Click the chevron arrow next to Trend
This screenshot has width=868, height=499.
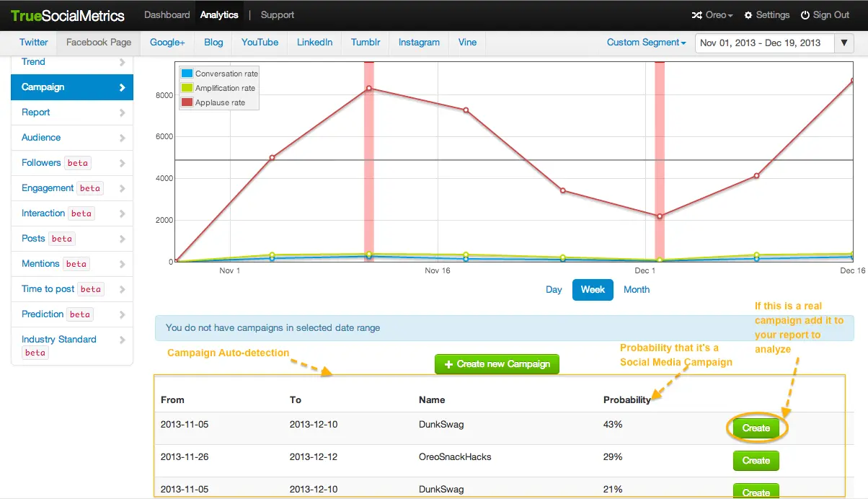coord(122,63)
